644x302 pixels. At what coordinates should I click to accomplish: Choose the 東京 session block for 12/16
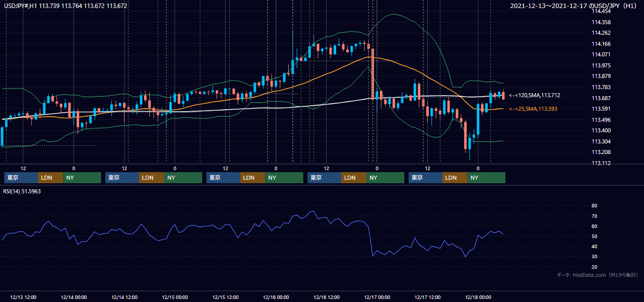tap(325, 178)
